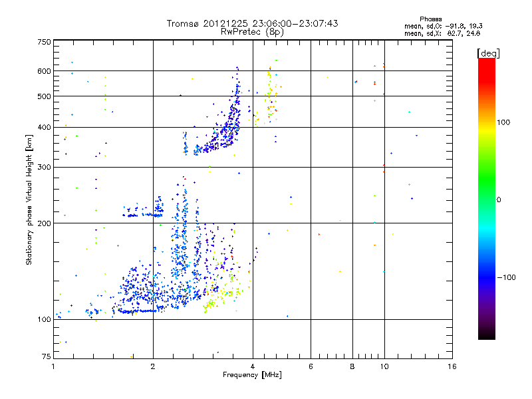Click the plot title 'Tromsø 20121225 23:06:00-23:07:43'
This screenshot has height=399, width=532.
point(252,23)
